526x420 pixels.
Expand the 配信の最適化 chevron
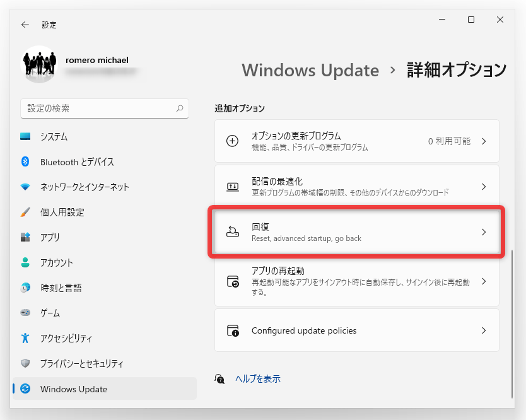click(484, 187)
